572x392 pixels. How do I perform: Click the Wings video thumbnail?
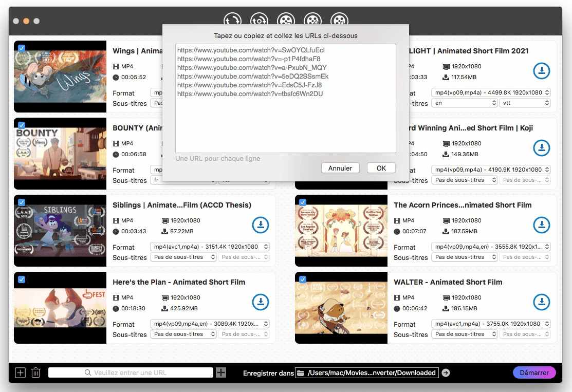point(60,77)
